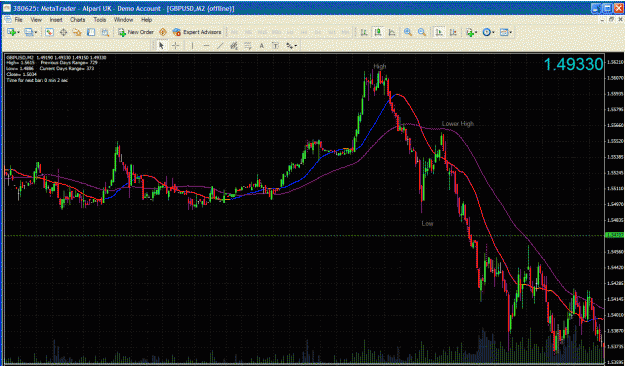Viewport: 625px width, 366px height.
Task: Select the Text tool A
Action: coord(261,46)
